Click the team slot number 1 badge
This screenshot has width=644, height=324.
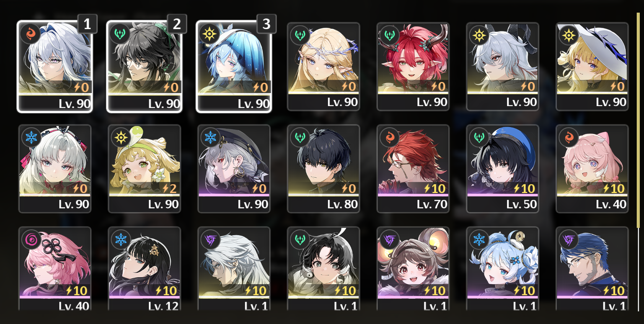(87, 24)
